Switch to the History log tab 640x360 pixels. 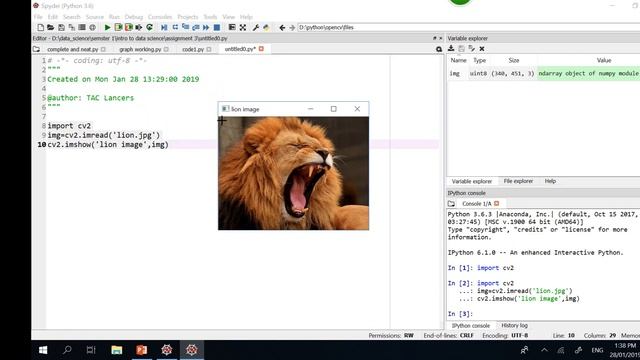point(514,326)
